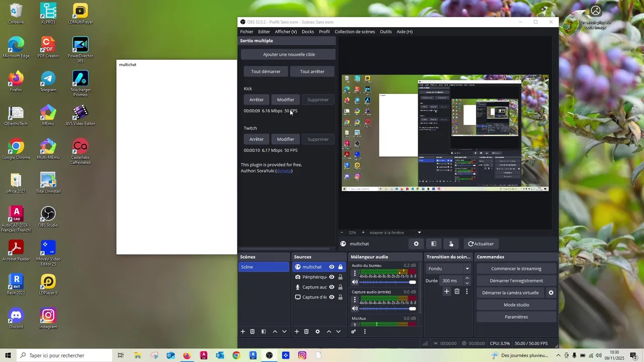
Task: Mute Capture audio (entrée) speaker icon
Action: (355, 309)
